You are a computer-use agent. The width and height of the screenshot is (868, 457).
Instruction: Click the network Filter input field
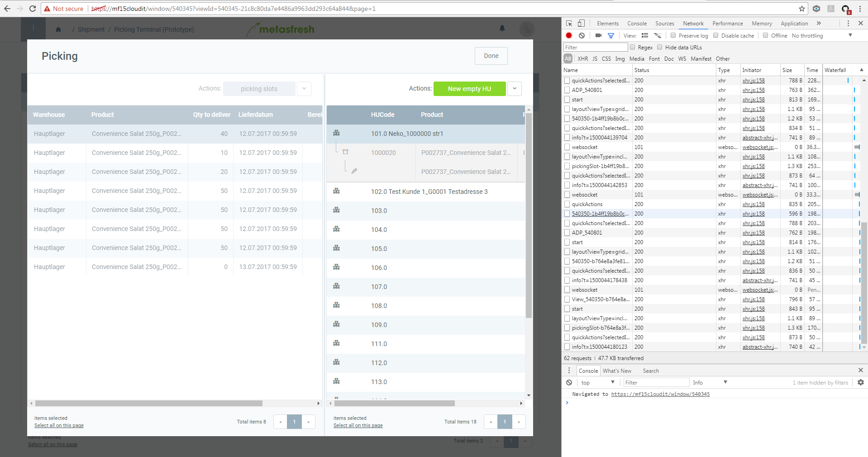click(595, 47)
